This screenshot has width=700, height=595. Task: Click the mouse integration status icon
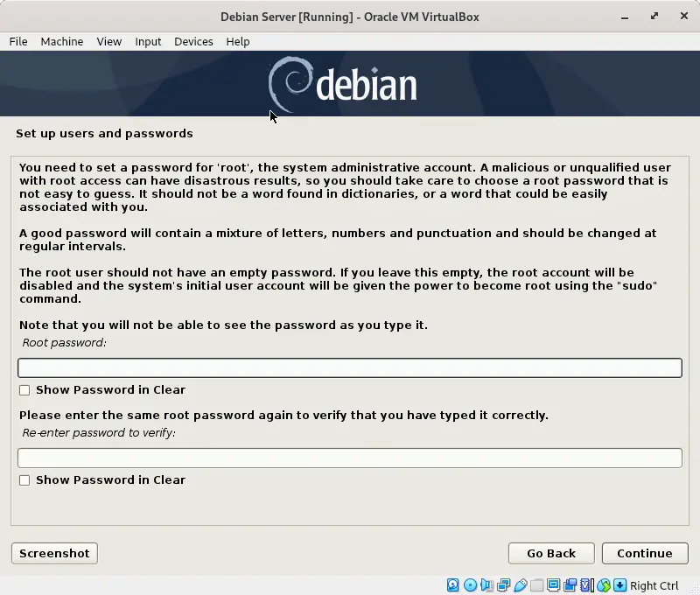(604, 585)
